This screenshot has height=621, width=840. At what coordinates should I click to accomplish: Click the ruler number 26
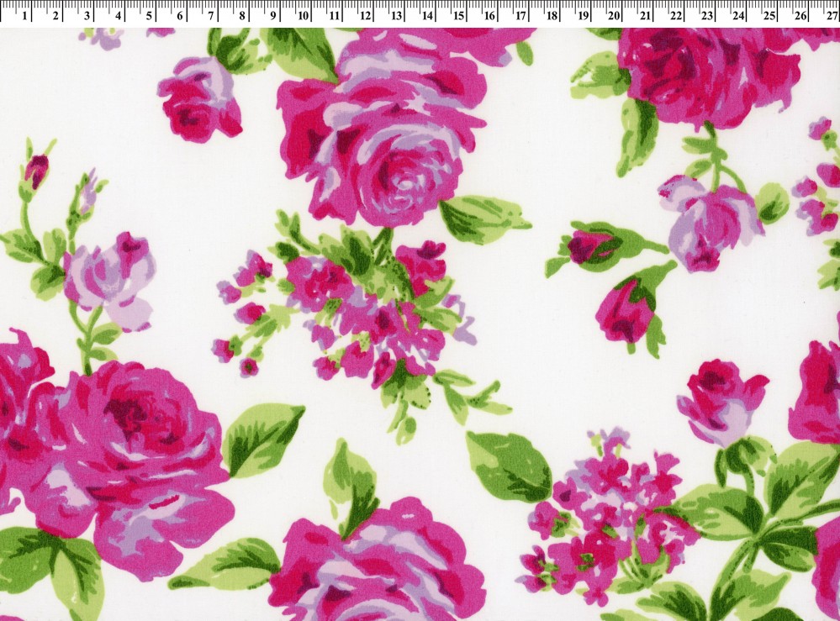click(800, 15)
